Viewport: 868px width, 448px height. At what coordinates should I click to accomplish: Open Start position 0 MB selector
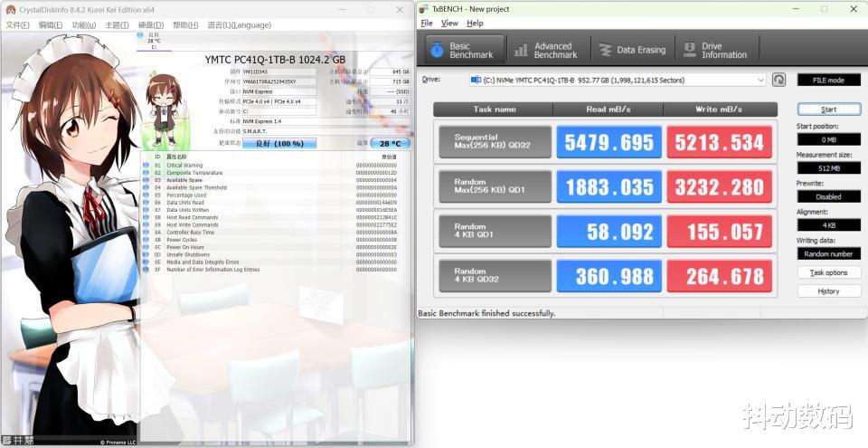point(829,139)
